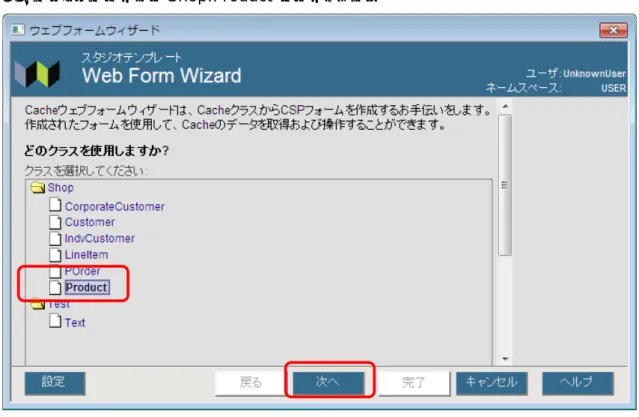Click the document icon beside Text

tap(55, 321)
